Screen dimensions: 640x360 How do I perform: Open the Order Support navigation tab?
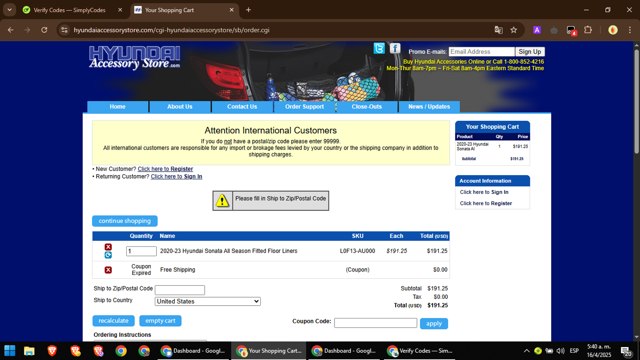[304, 107]
